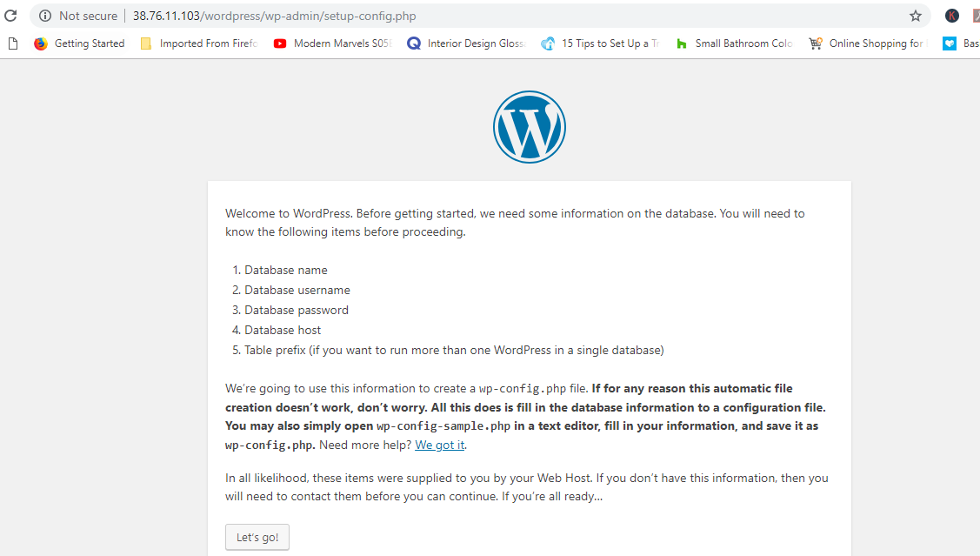
Task: Bookmark this page with the star icon
Action: tap(916, 16)
